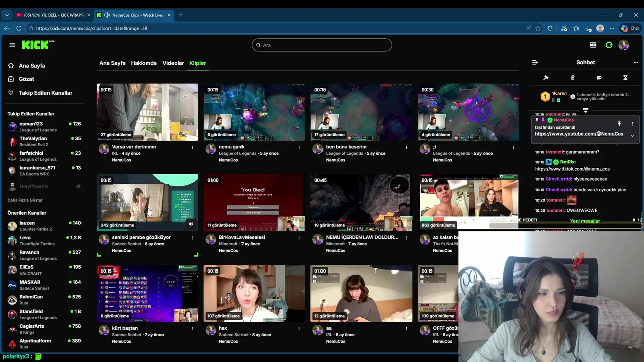Go back in browser
This screenshot has width=644, height=362.
click(x=7, y=28)
